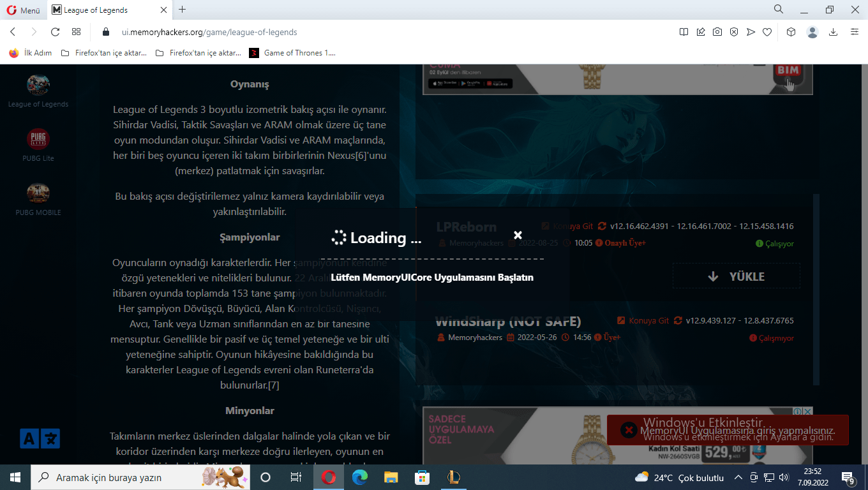The width and height of the screenshot is (868, 490).
Task: Select PUBG MOBILE in the sidebar
Action: click(38, 199)
